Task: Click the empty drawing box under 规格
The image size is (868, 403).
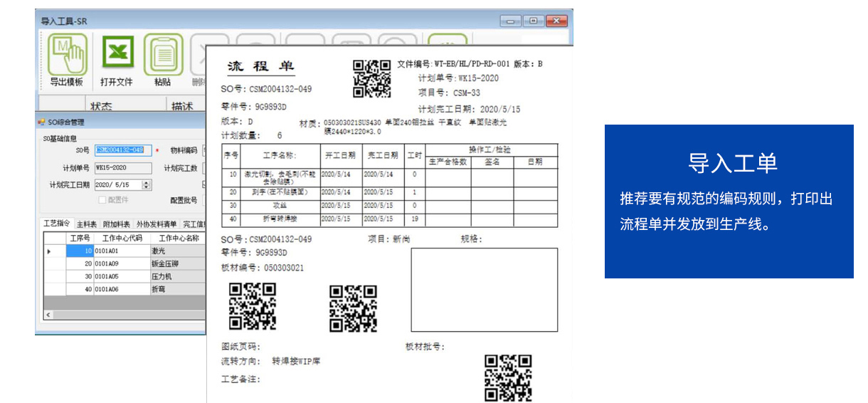Action: point(484,290)
